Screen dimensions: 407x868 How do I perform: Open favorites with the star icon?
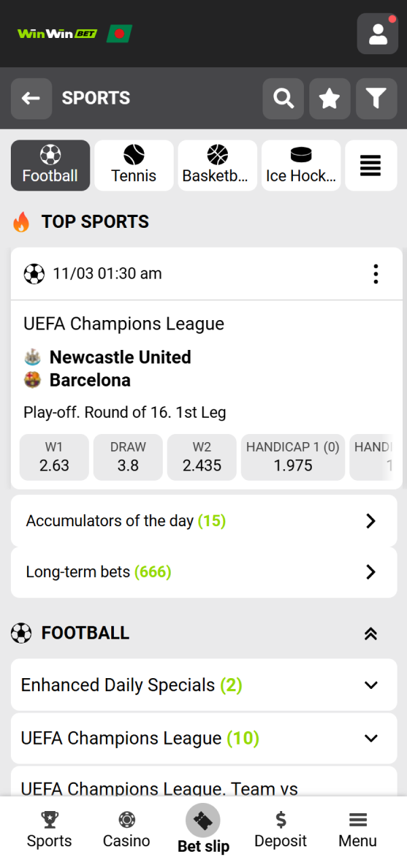tap(330, 98)
